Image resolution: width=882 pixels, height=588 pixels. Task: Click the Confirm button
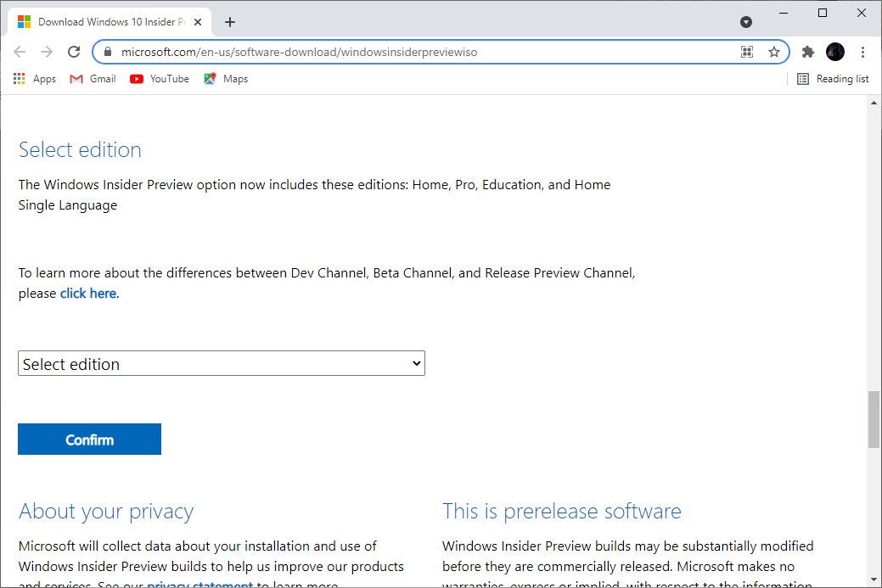(89, 439)
